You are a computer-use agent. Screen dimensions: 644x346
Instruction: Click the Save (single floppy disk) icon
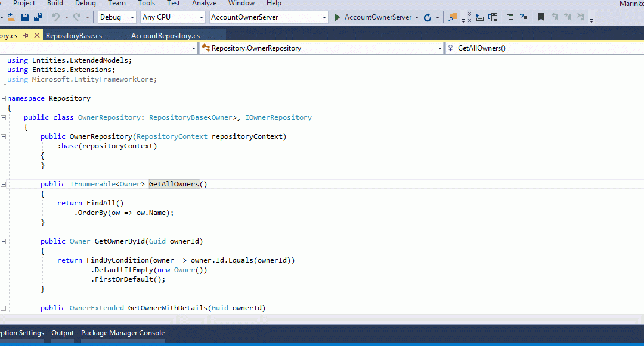click(x=26, y=17)
